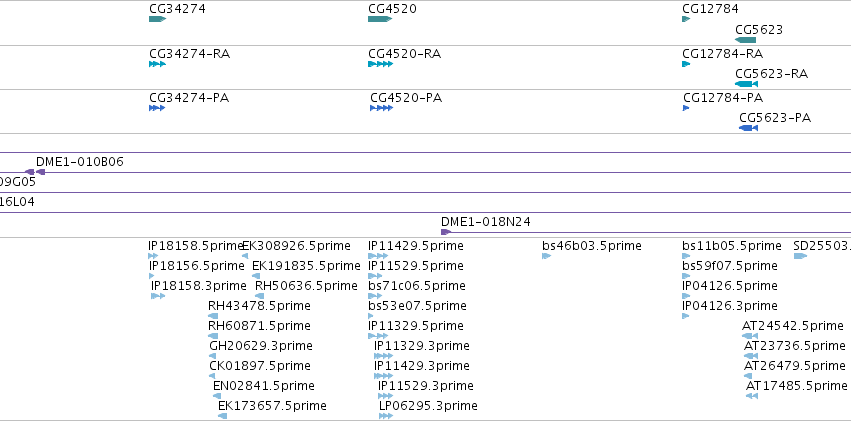Image resolution: width=851 pixels, height=421 pixels.
Task: Open the CG4520-PA protein label
Action: (x=406, y=98)
